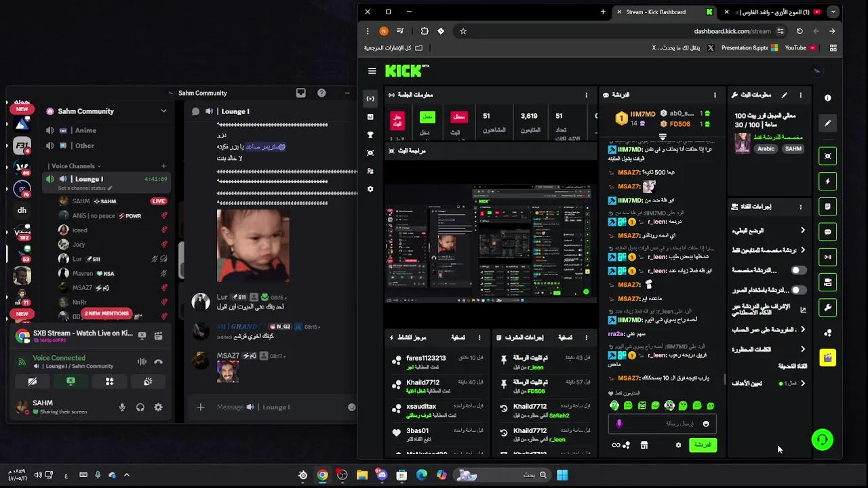Toggle camera in Discord voice controls
868x488 pixels.
(x=32, y=382)
